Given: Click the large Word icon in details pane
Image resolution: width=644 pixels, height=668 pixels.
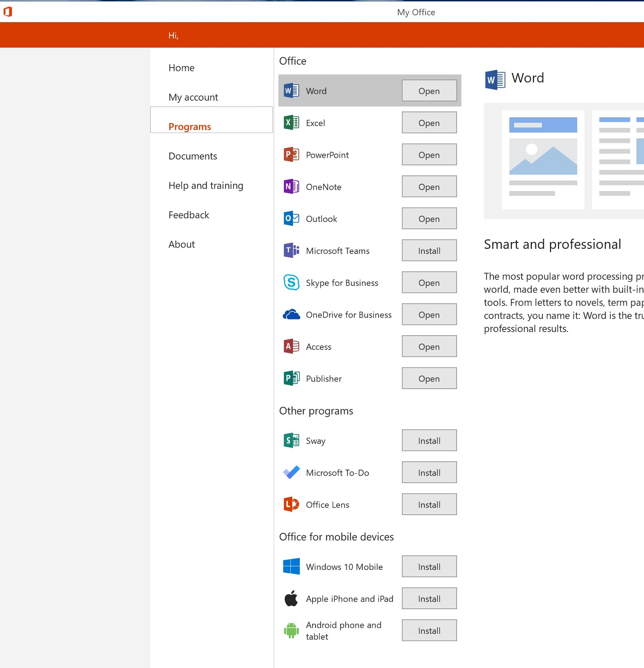Looking at the screenshot, I should pyautogui.click(x=495, y=79).
